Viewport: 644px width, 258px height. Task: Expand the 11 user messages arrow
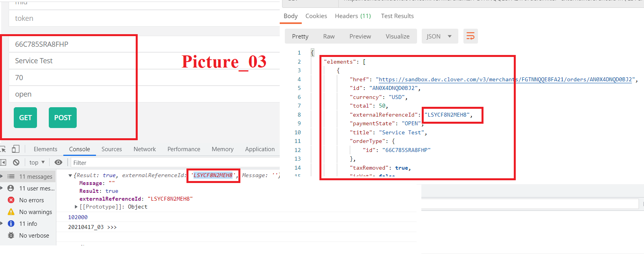(x=2, y=188)
